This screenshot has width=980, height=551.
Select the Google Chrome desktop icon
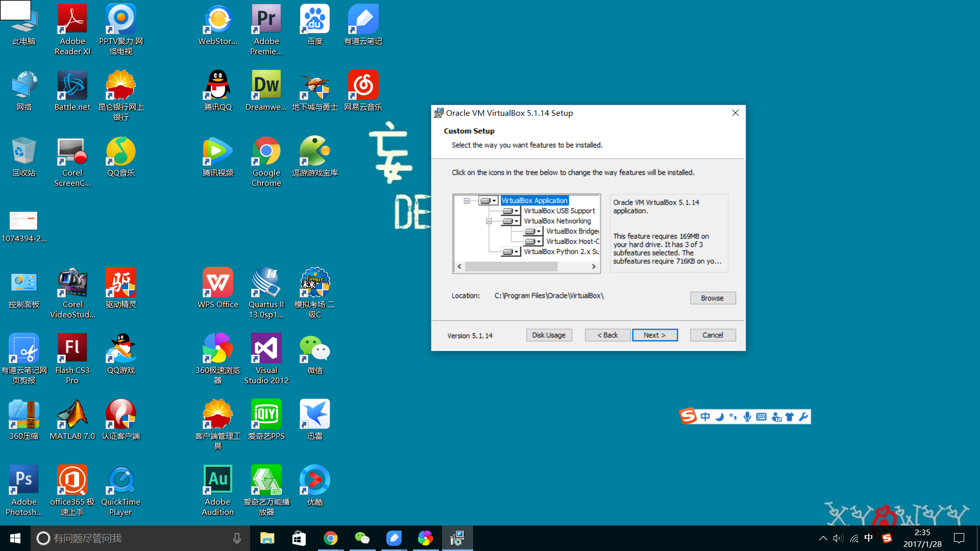[266, 162]
